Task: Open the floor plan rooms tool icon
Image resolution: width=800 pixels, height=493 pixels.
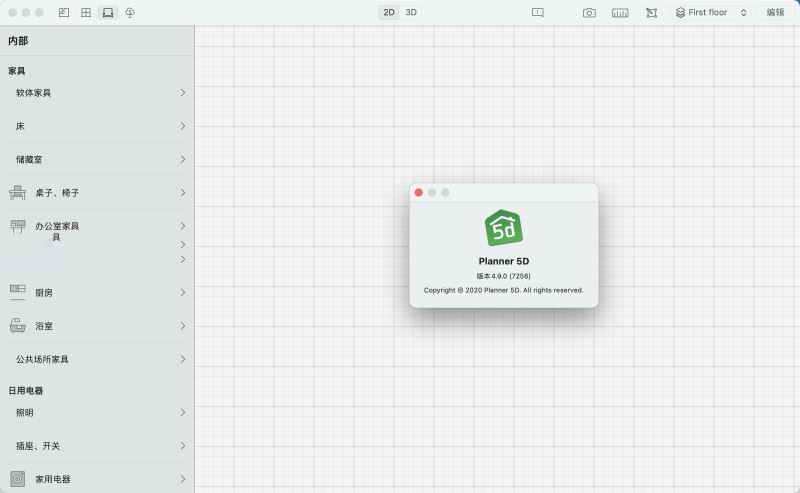Action: point(64,12)
